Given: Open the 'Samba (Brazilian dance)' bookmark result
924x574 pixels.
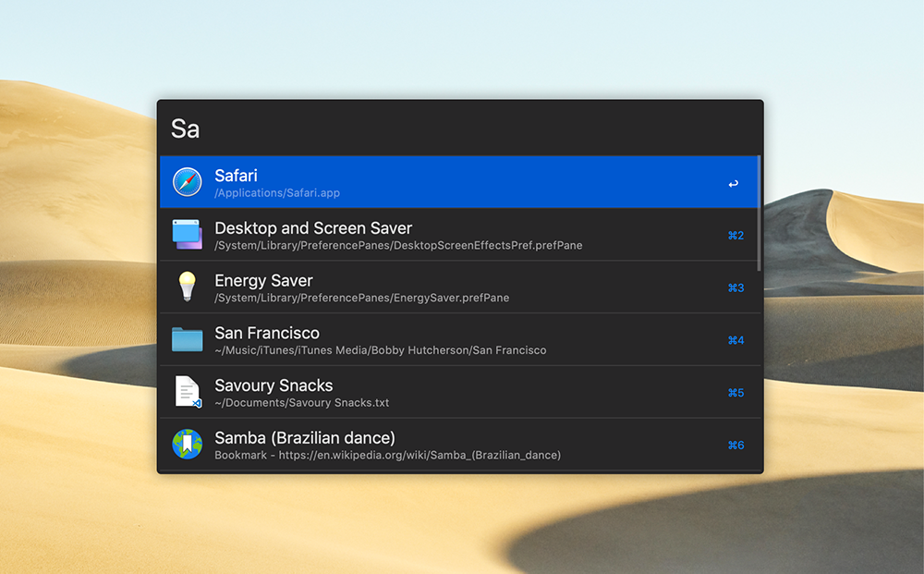Looking at the screenshot, I should pos(460,445).
